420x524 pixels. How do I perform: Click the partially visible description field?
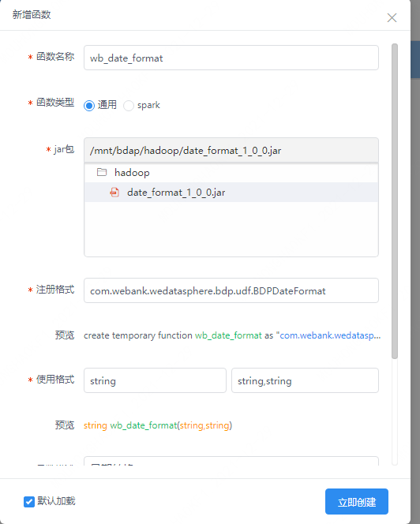point(231,461)
